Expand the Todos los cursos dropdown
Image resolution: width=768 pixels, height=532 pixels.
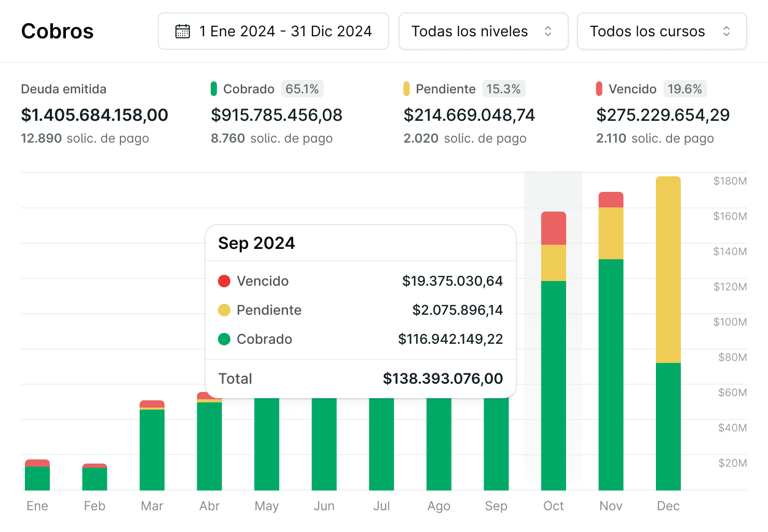pyautogui.click(x=661, y=32)
